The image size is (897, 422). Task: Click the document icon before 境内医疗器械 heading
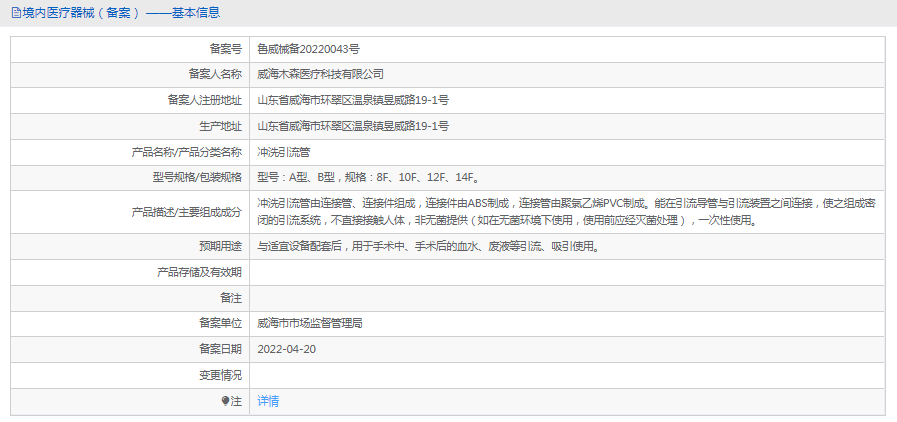[16, 13]
